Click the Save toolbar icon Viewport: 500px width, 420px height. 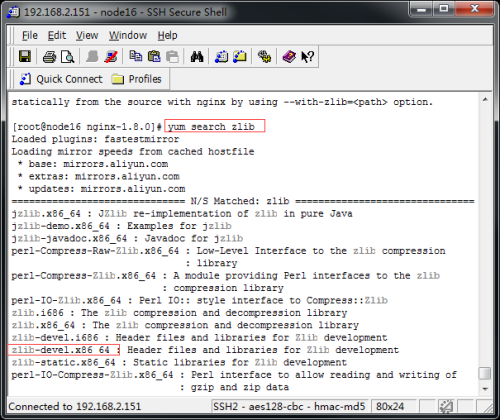[25, 57]
